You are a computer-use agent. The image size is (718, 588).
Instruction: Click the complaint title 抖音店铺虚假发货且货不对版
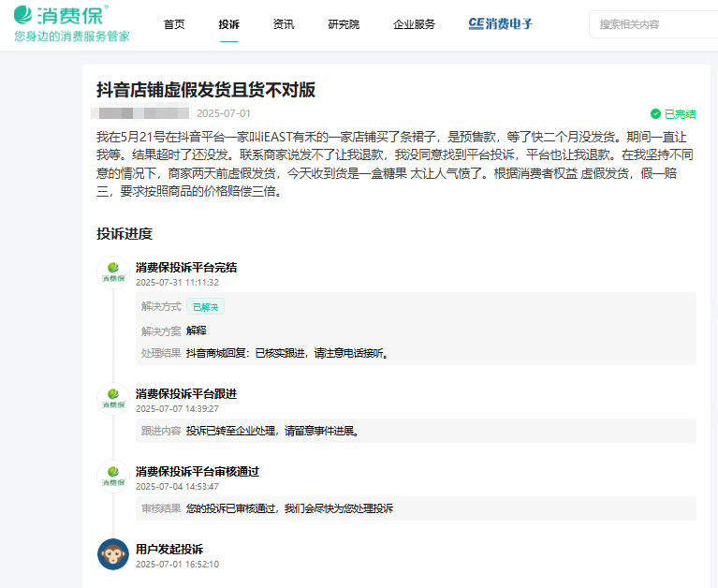click(206, 90)
